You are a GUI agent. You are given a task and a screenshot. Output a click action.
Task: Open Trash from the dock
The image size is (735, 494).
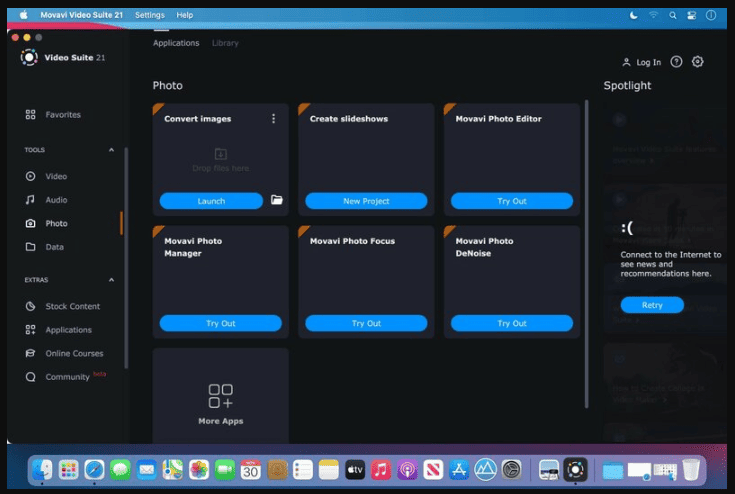coord(691,469)
